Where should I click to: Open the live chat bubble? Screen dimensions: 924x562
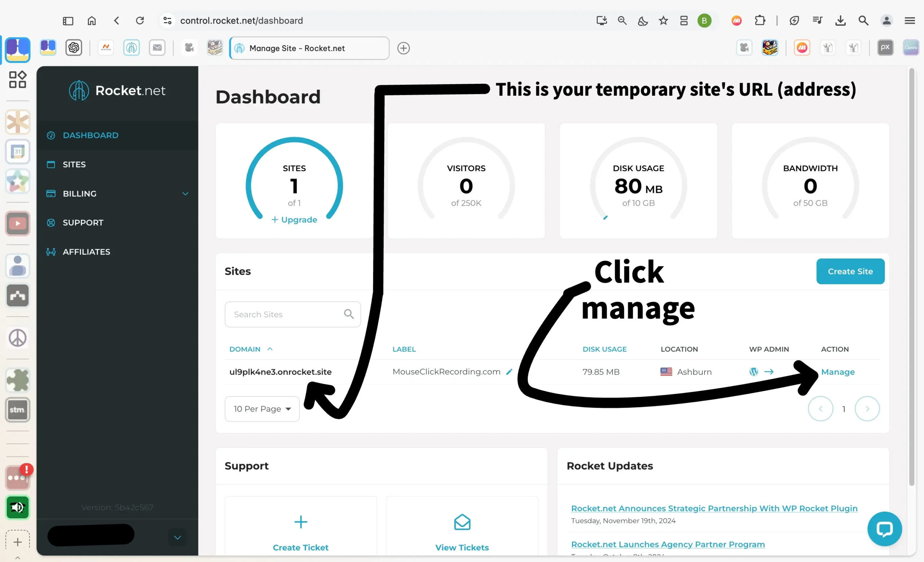[x=884, y=529]
